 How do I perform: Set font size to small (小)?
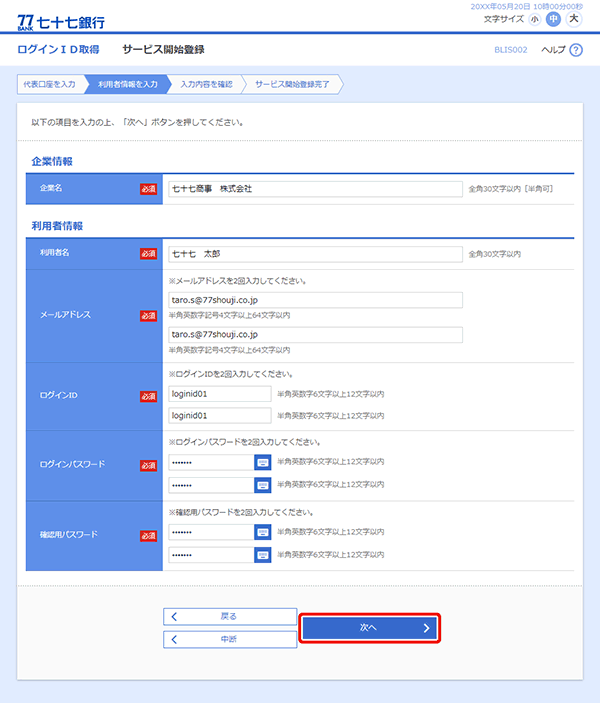pos(535,19)
